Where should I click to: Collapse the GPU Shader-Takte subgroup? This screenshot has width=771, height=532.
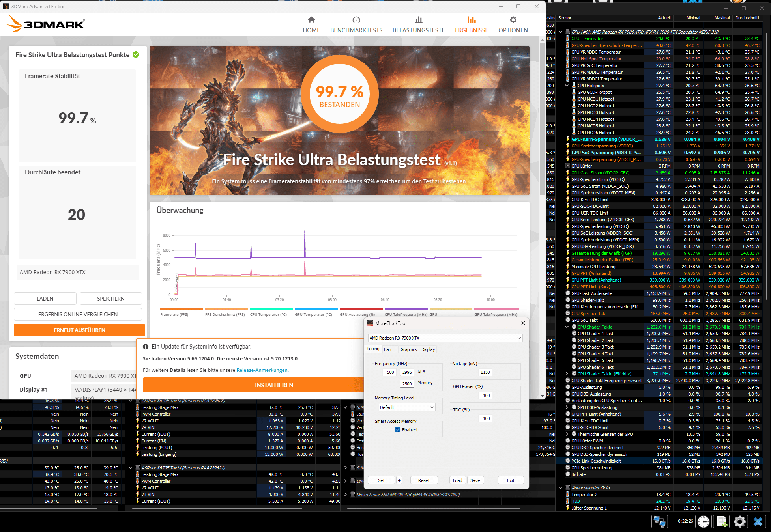coord(567,327)
